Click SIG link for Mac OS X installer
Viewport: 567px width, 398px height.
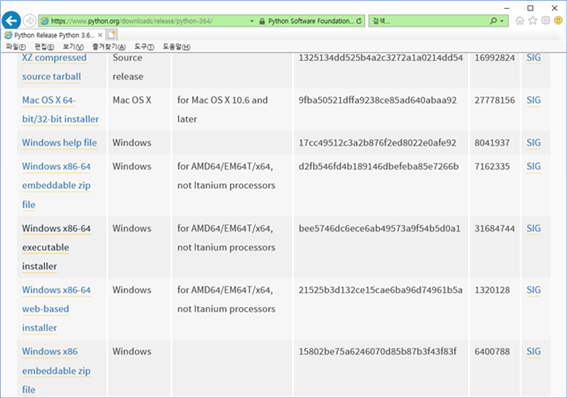(x=533, y=100)
